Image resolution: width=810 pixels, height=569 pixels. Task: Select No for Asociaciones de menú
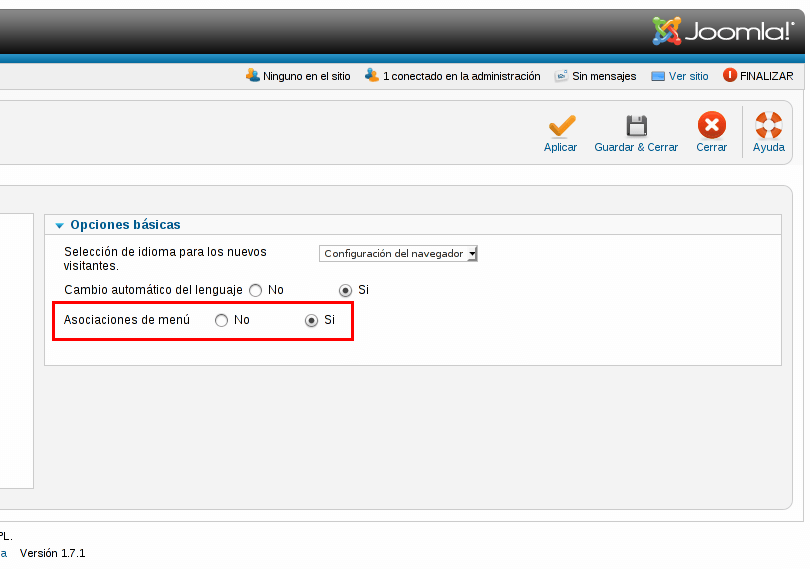[x=221, y=320]
